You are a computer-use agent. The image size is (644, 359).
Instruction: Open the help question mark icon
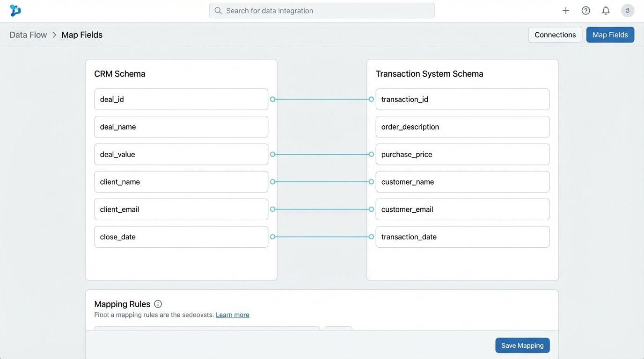click(585, 10)
